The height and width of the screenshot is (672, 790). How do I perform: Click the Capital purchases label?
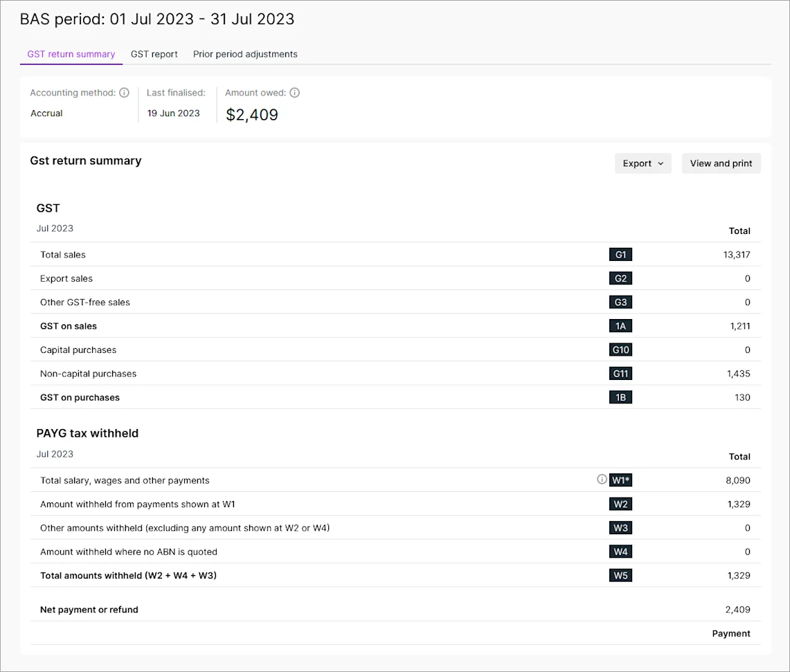pyautogui.click(x=78, y=350)
